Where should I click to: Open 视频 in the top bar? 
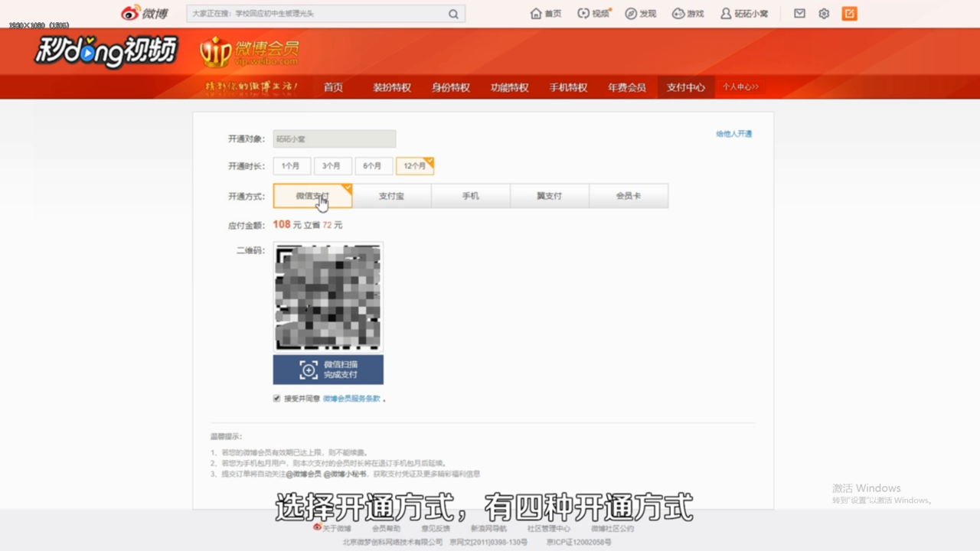click(x=593, y=14)
